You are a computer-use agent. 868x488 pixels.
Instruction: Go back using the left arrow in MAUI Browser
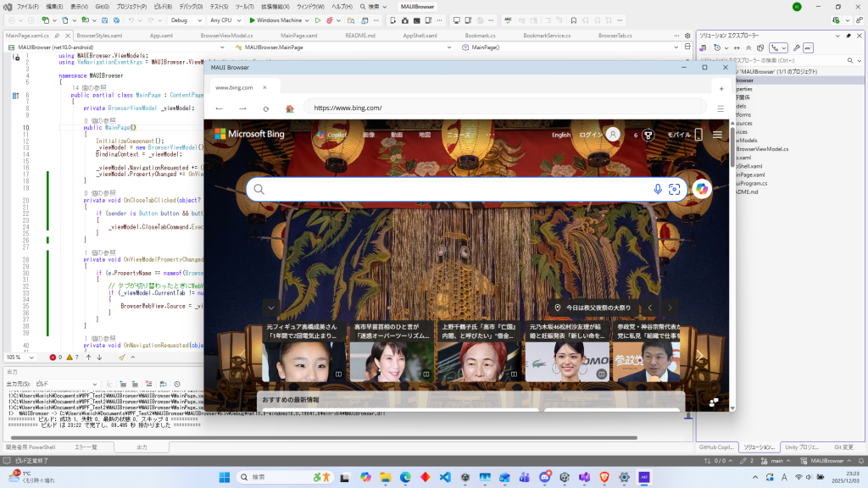coord(220,108)
